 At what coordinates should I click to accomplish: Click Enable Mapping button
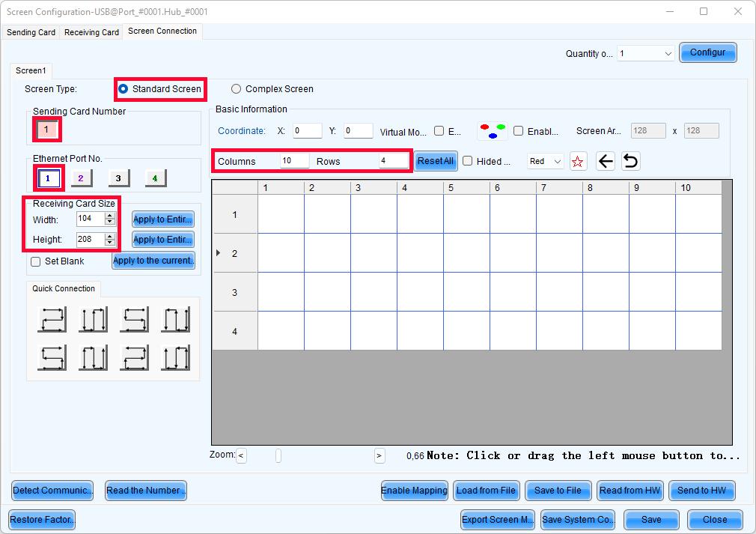coord(414,491)
